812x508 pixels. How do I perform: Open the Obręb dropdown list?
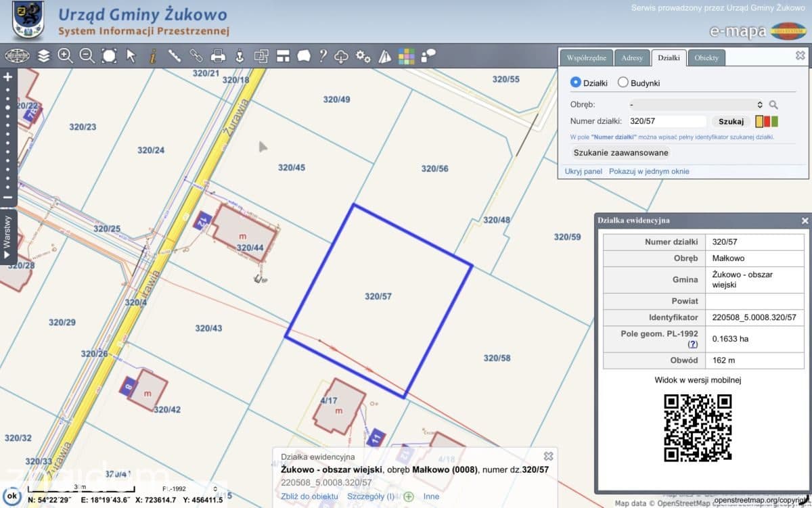pyautogui.click(x=696, y=105)
